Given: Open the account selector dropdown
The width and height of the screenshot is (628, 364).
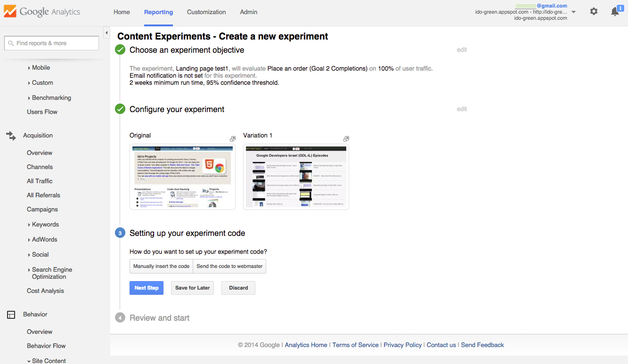Looking at the screenshot, I should (x=573, y=12).
